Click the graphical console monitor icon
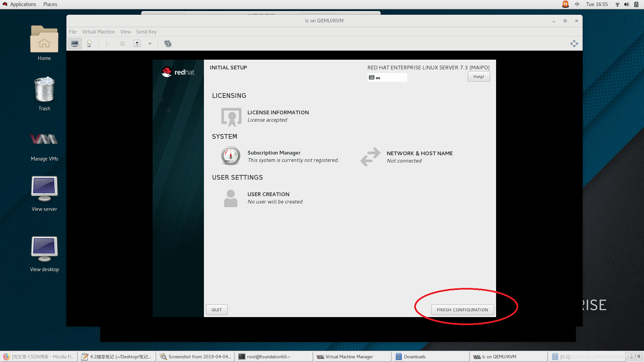 point(75,44)
